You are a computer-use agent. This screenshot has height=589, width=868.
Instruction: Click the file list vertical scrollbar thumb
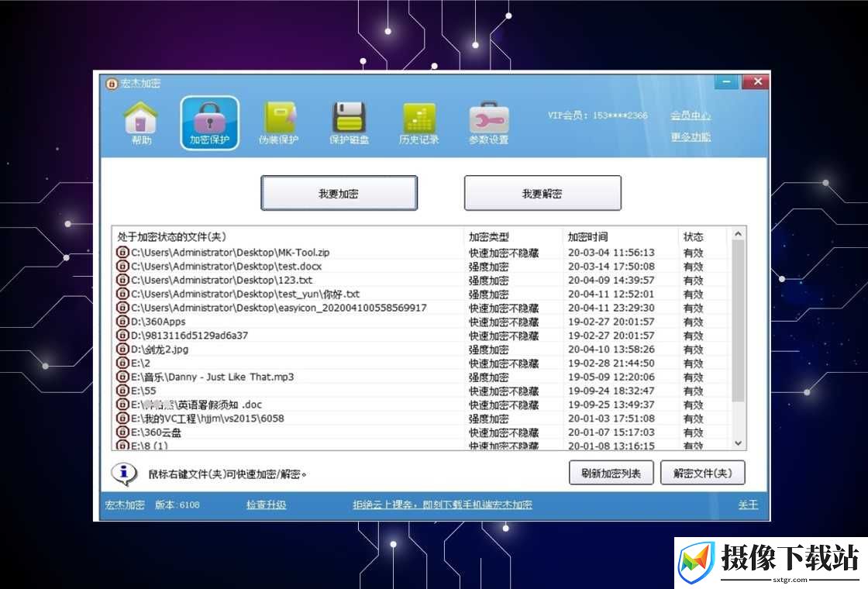[x=738, y=321]
